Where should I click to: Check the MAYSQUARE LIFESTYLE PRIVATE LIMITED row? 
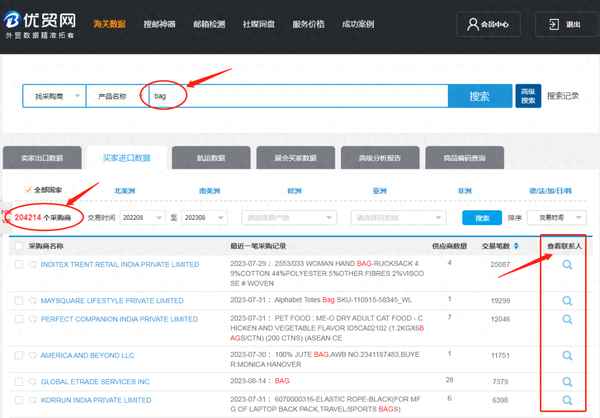19,300
